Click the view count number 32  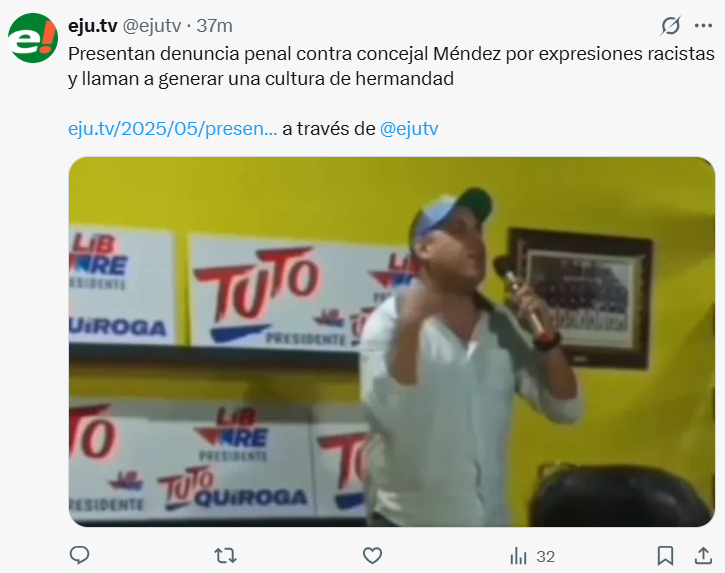(x=546, y=556)
